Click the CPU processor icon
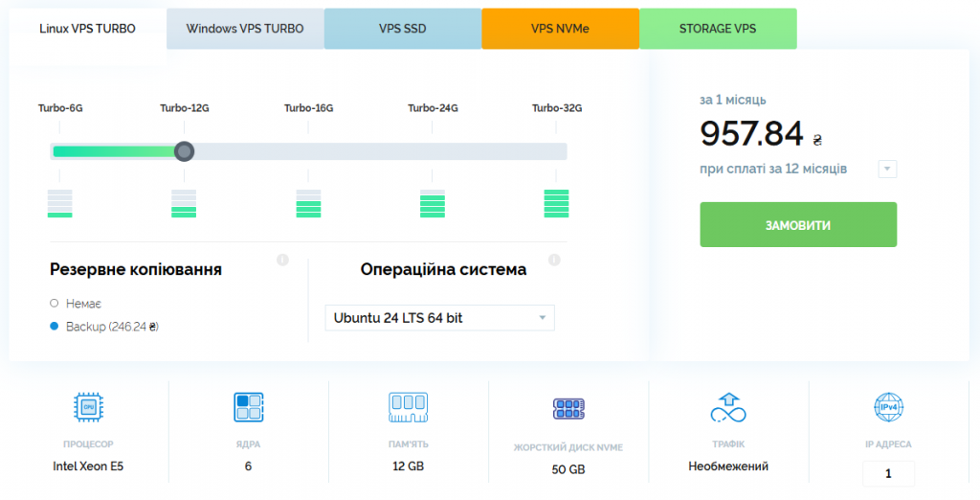This screenshot has width=980, height=500. click(89, 407)
